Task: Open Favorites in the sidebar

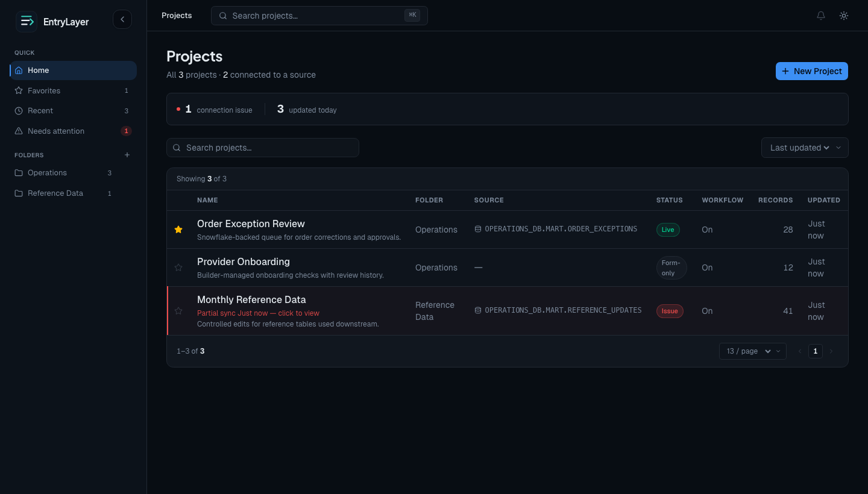Action: coord(74,90)
